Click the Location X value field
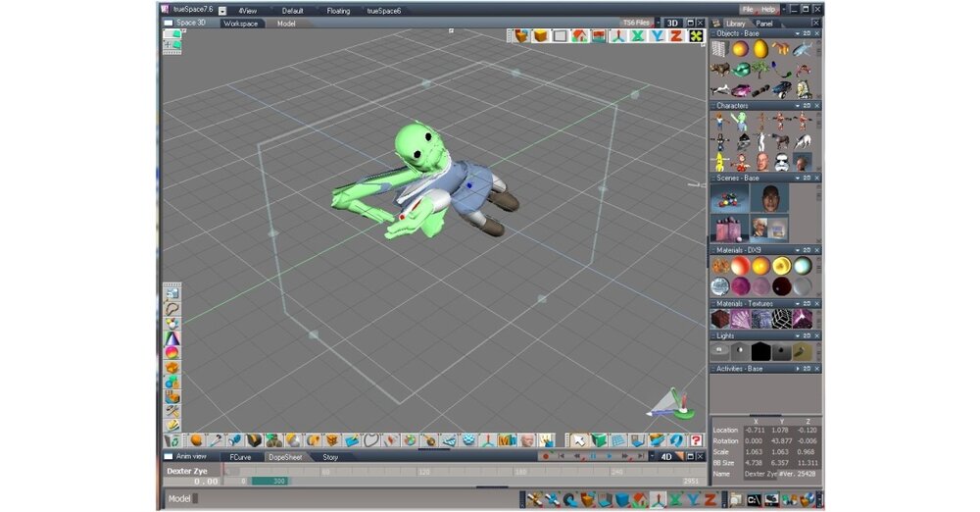Viewport: 980px width, 512px height. click(754, 430)
